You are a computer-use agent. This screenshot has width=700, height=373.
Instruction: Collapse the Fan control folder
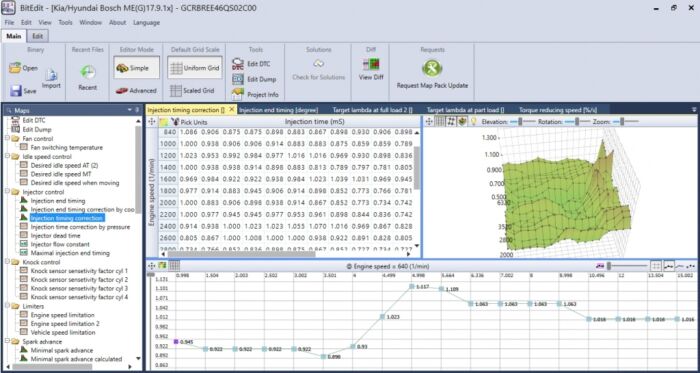[x=7, y=138]
